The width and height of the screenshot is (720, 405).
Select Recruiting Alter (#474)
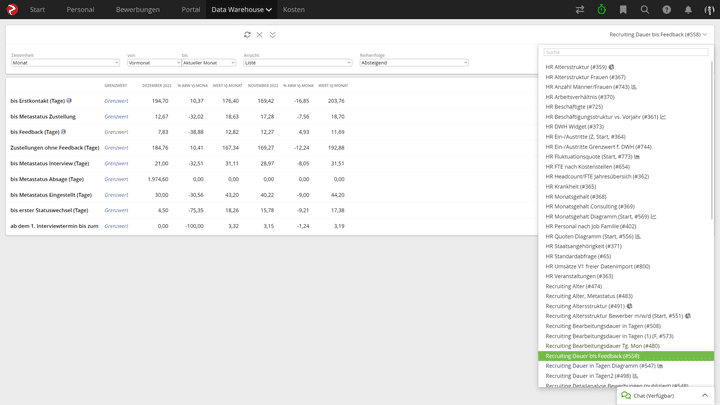574,286
